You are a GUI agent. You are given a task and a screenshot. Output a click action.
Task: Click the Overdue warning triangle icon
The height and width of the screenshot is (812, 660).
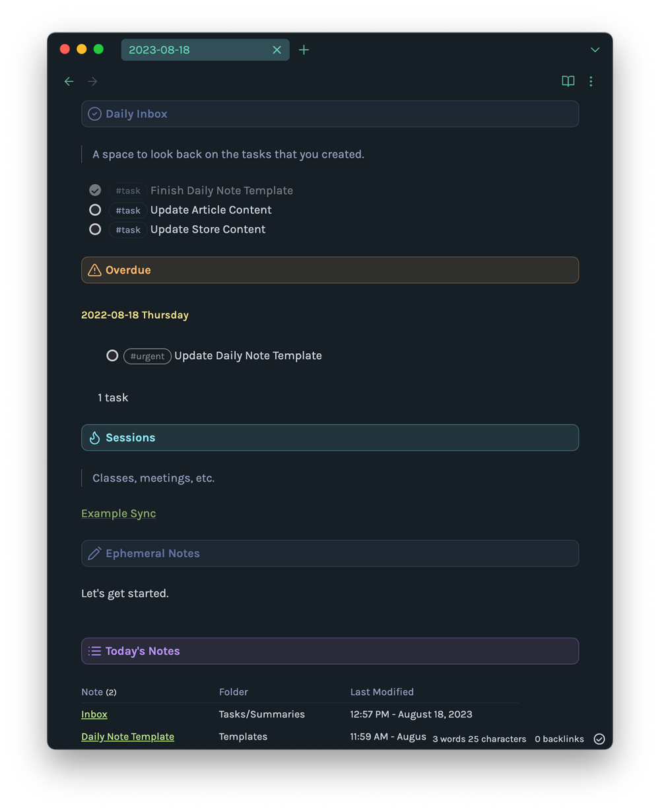(x=94, y=270)
